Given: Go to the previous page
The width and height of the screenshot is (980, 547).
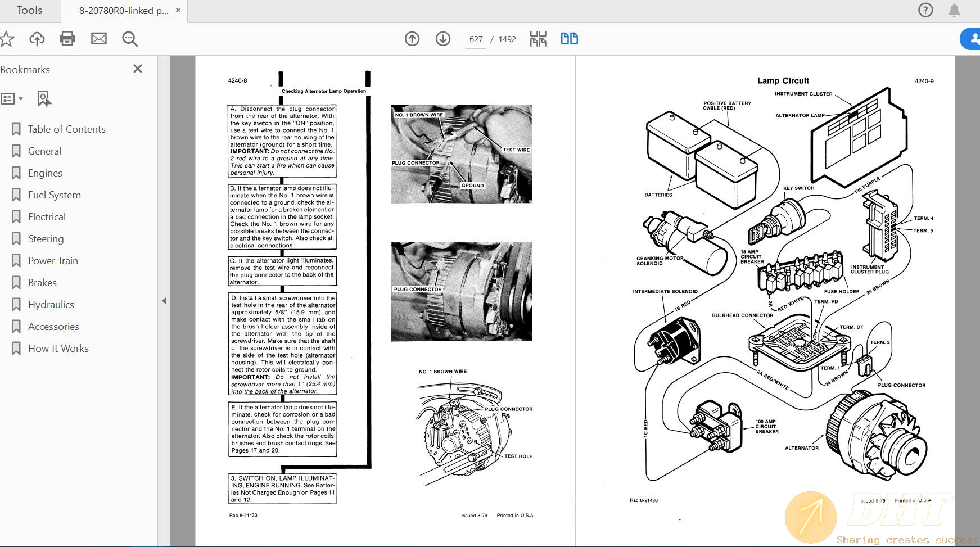Looking at the screenshot, I should point(412,39).
